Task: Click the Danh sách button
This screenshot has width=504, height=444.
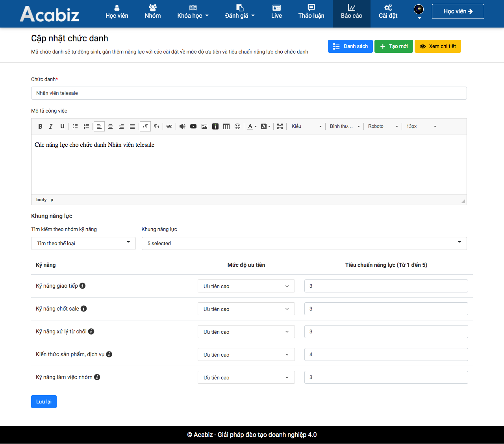Action: 350,46
